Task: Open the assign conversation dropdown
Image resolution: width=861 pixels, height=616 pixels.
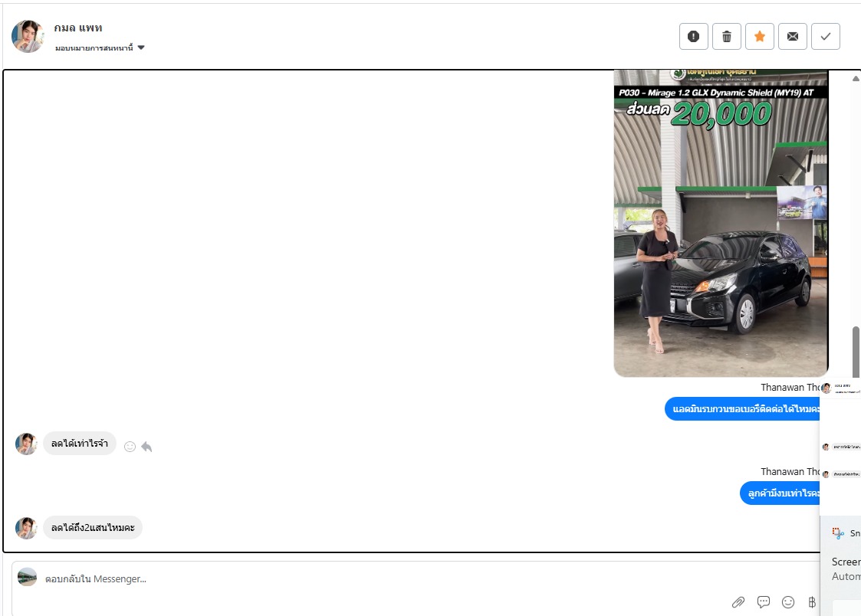Action: (x=100, y=48)
